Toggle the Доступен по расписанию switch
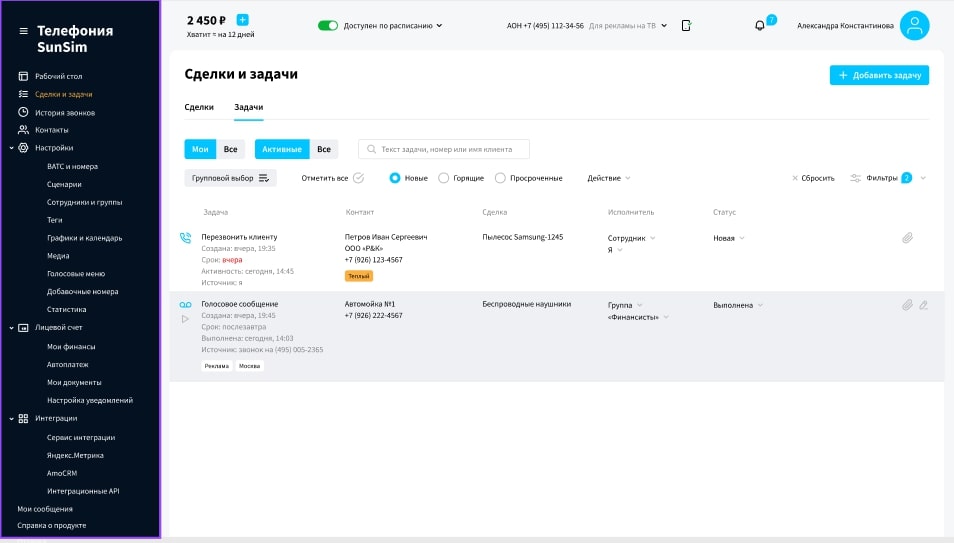The height and width of the screenshot is (543, 954). pos(327,26)
